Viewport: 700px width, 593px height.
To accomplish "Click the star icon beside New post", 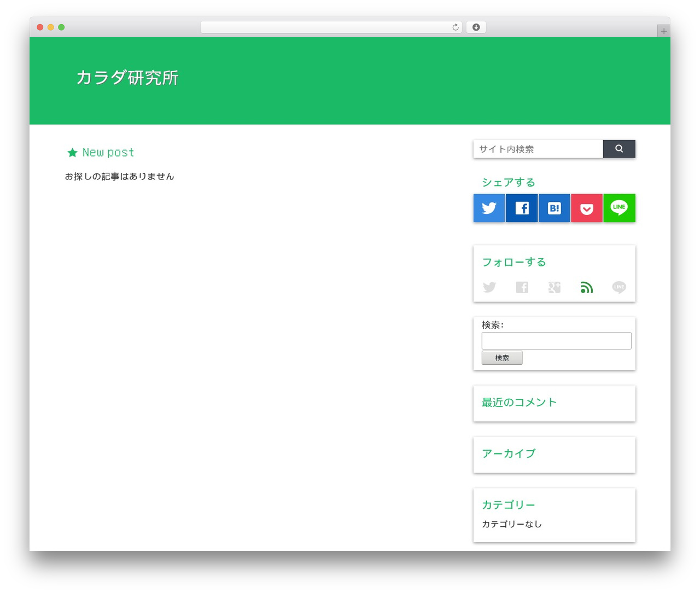I will pyautogui.click(x=72, y=153).
